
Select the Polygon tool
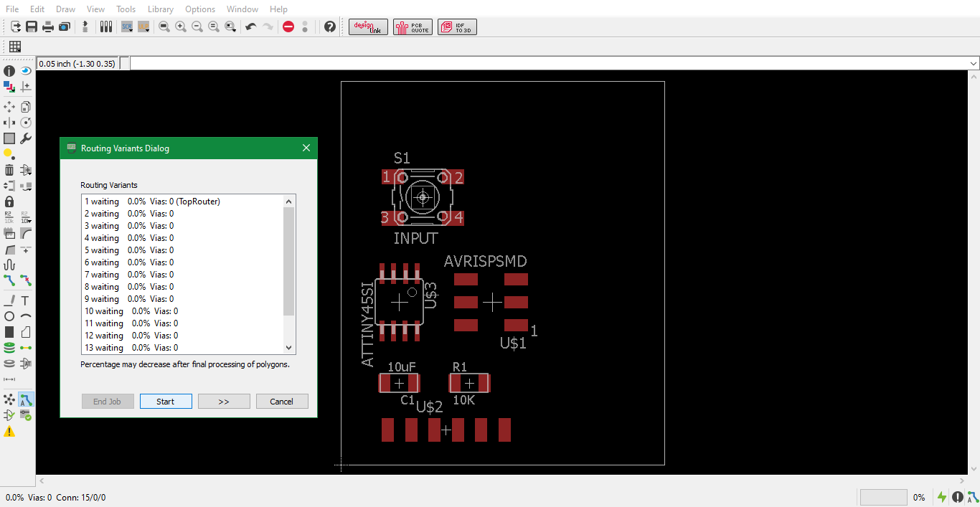coord(26,332)
